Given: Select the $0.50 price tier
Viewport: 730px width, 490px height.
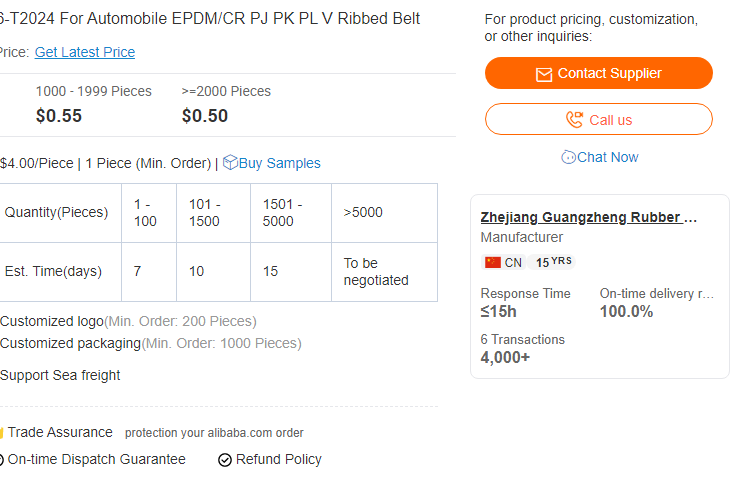Looking at the screenshot, I should [x=205, y=115].
